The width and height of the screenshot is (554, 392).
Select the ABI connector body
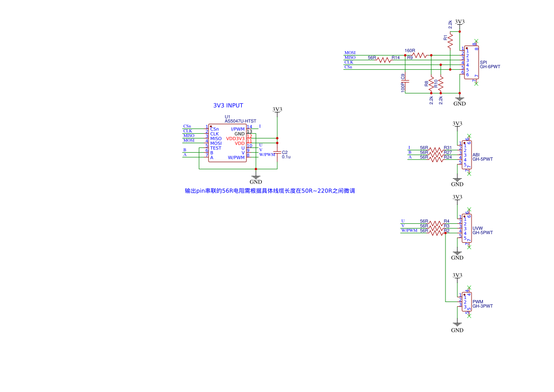pos(466,155)
